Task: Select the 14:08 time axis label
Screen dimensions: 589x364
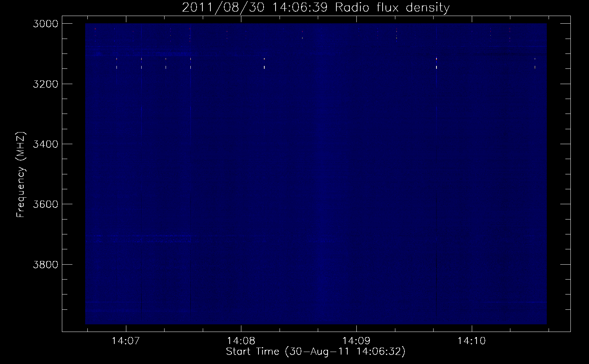Action: pos(241,341)
